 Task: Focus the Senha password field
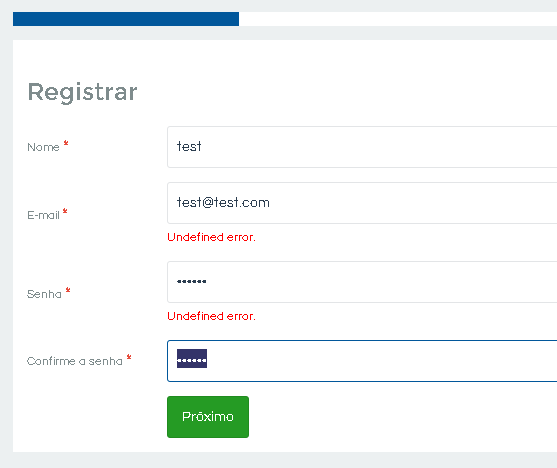[362, 282]
